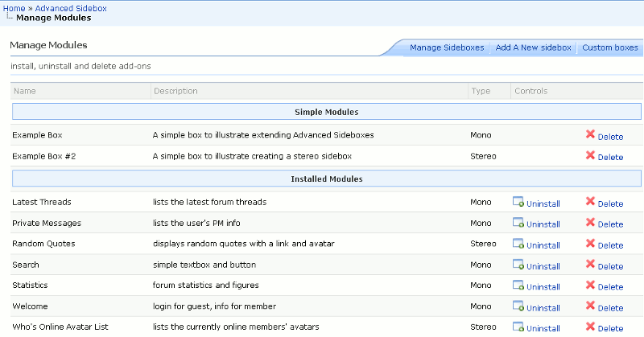The height and width of the screenshot is (337, 644).
Task: Delete the Welcome module text link
Action: (x=610, y=308)
